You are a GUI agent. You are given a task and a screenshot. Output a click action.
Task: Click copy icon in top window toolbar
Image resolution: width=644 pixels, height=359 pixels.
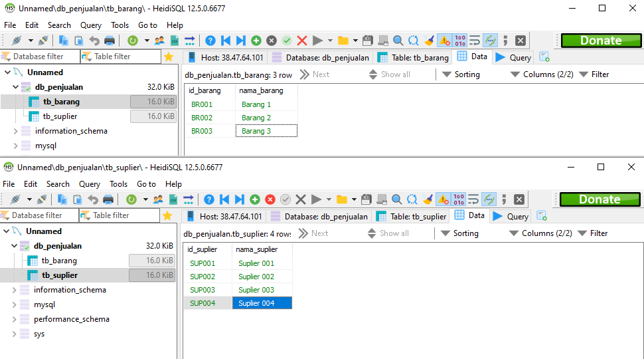[63, 41]
